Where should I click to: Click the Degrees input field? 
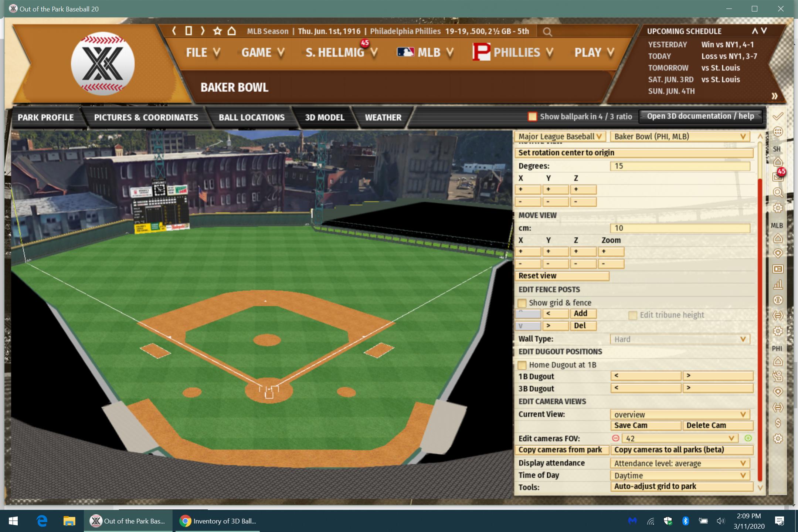[x=680, y=166]
